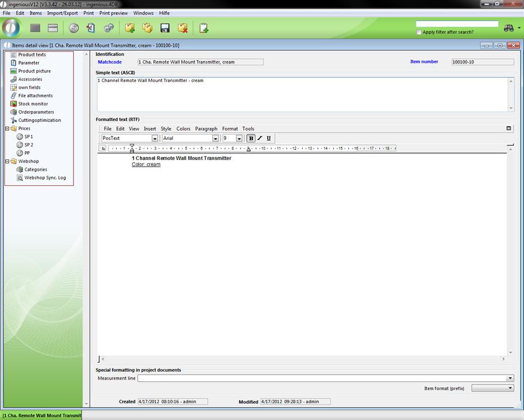Image resolution: width=524 pixels, height=420 pixels.
Task: Click the gears icon in main toolbar
Action: [x=109, y=28]
